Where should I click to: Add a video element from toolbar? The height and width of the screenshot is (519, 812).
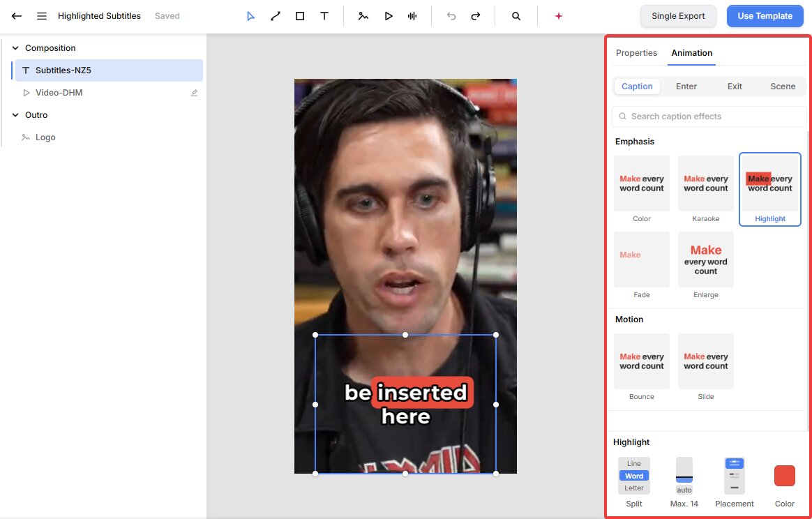coord(389,16)
